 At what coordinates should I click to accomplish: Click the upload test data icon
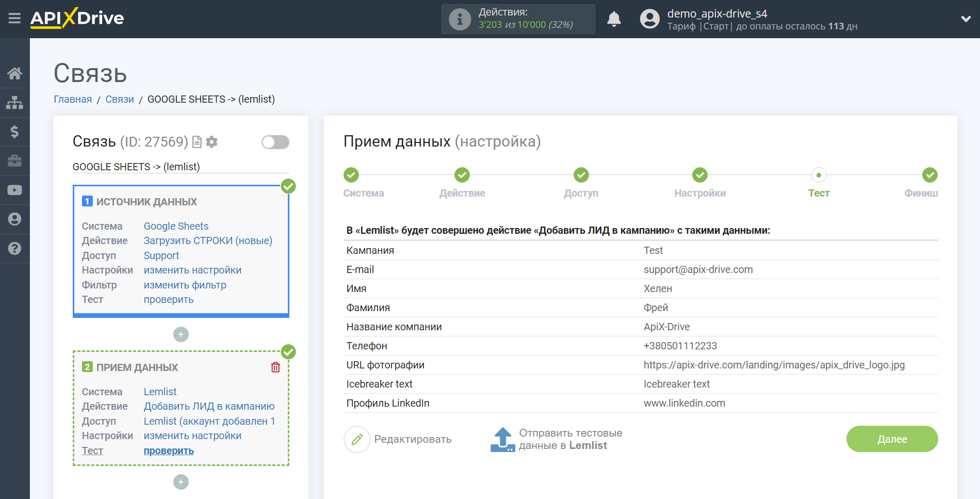tap(502, 439)
